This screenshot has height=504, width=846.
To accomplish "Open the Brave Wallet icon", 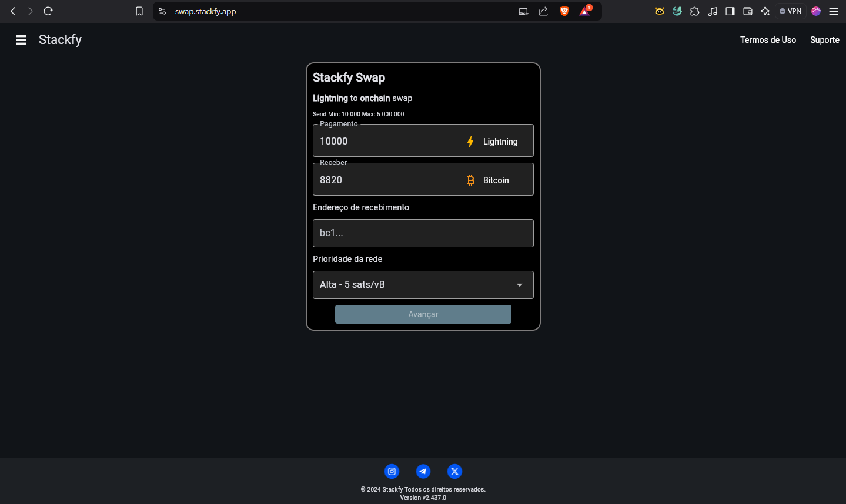I will click(748, 11).
